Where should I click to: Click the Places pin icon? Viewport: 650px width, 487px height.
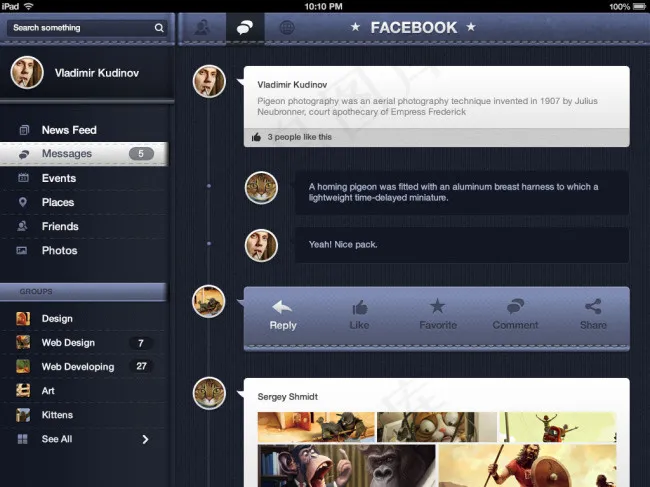(x=23, y=202)
